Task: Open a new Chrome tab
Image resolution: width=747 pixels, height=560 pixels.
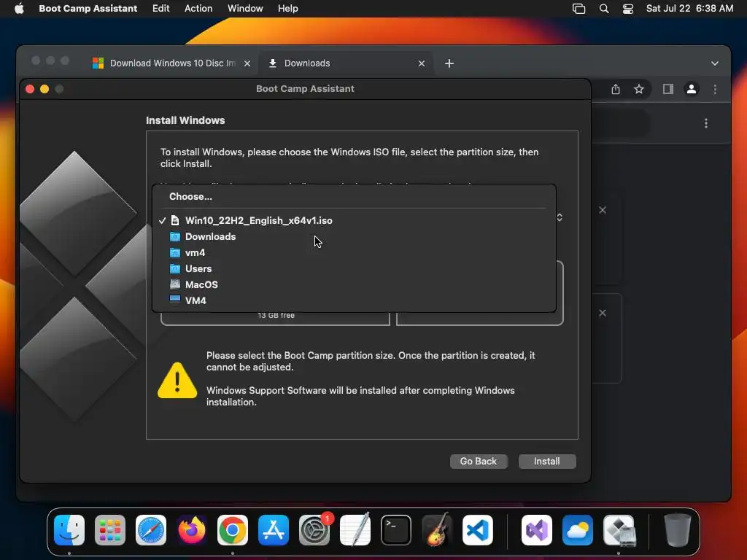Action: click(x=449, y=63)
